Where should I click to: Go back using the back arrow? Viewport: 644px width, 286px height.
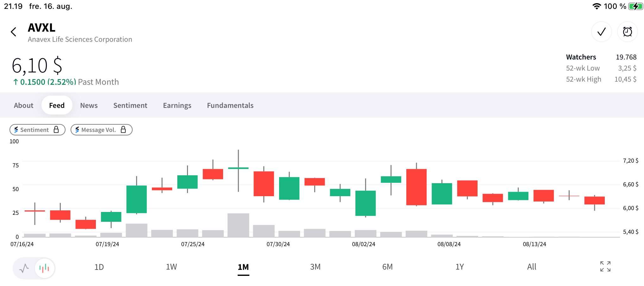13,32
